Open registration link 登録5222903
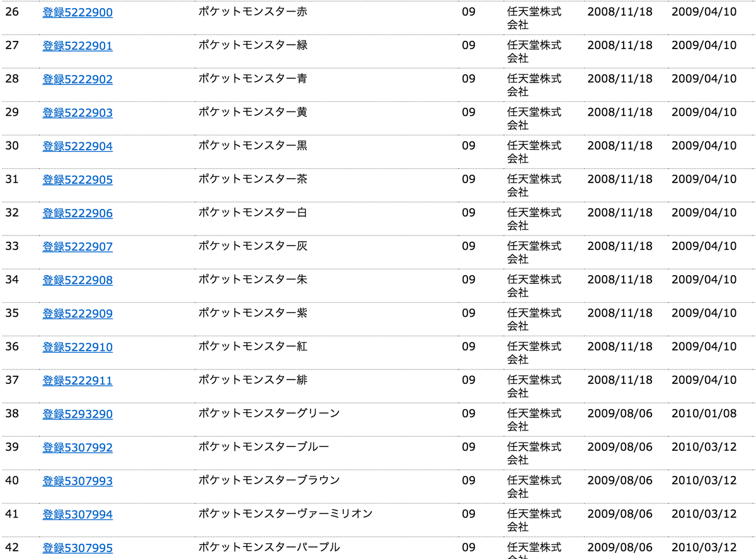Viewport: 756px width, 559px height. (x=77, y=113)
